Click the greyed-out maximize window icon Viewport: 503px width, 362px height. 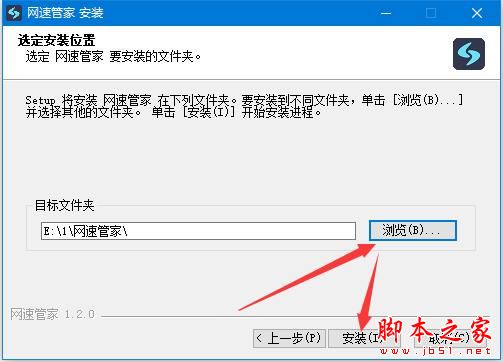click(431, 13)
